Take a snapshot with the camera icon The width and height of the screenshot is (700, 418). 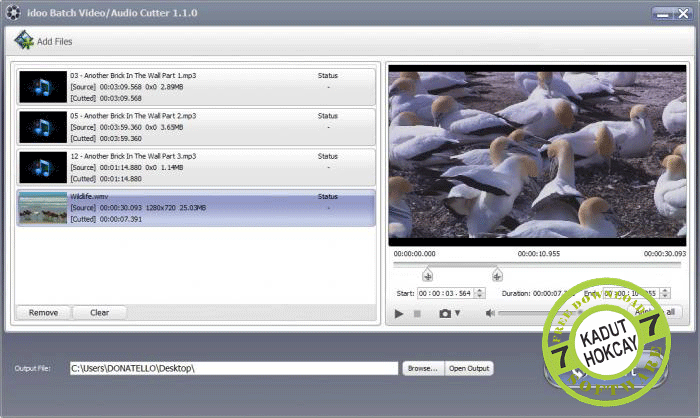coord(445,314)
